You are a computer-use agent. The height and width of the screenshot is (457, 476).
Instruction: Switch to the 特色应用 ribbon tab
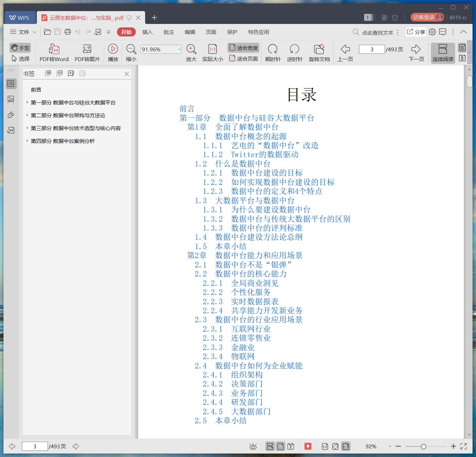coord(258,32)
